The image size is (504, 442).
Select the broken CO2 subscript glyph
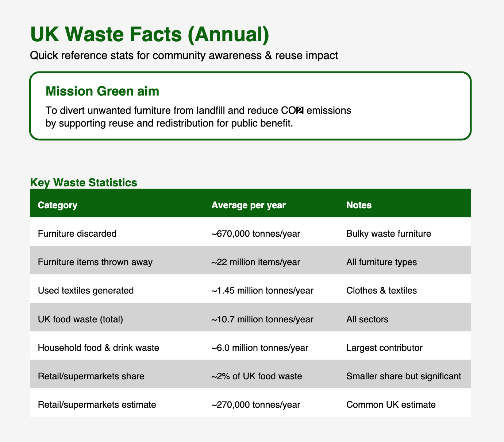[x=300, y=110]
